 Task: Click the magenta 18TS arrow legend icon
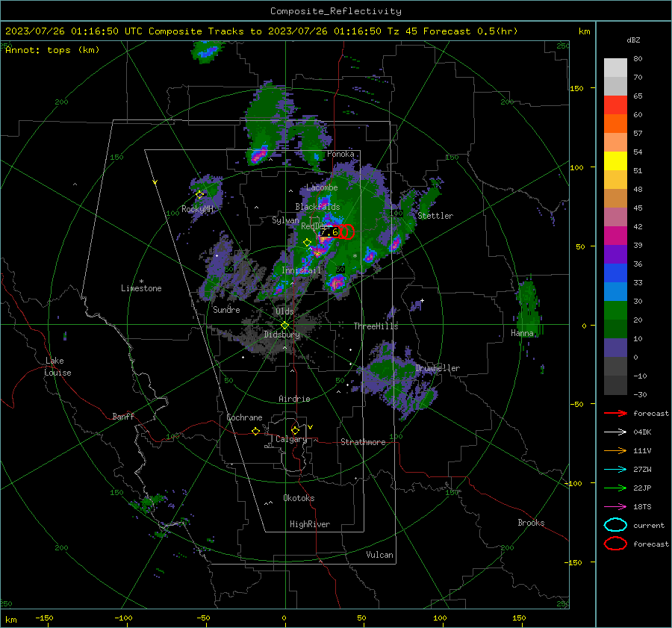[615, 507]
